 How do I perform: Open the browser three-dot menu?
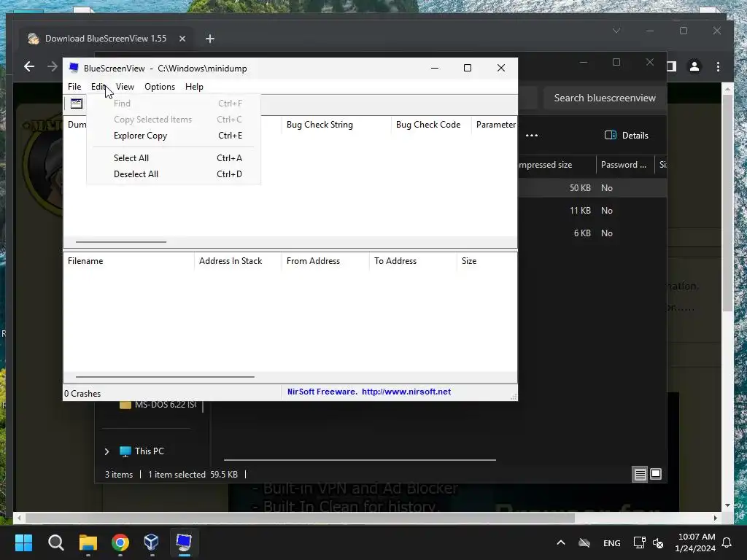click(718, 66)
